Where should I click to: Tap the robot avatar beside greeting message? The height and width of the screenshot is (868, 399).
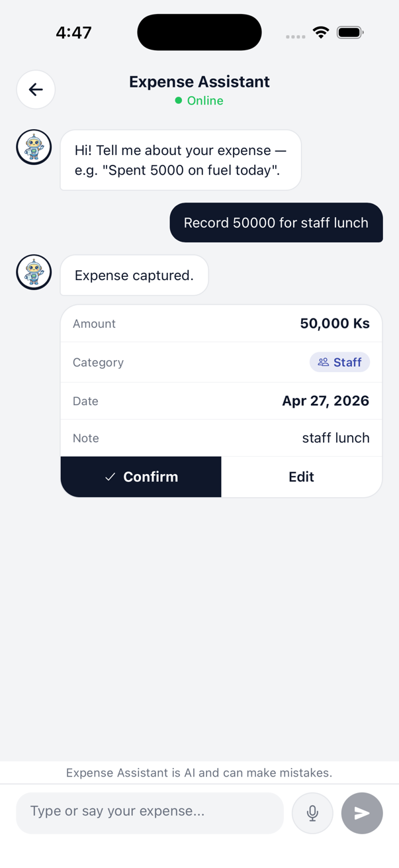(x=34, y=146)
